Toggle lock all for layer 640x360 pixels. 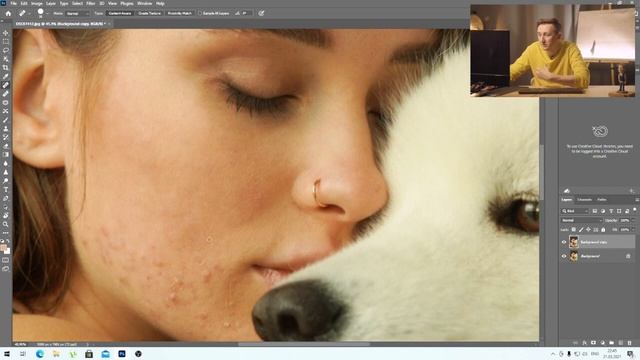(603, 230)
